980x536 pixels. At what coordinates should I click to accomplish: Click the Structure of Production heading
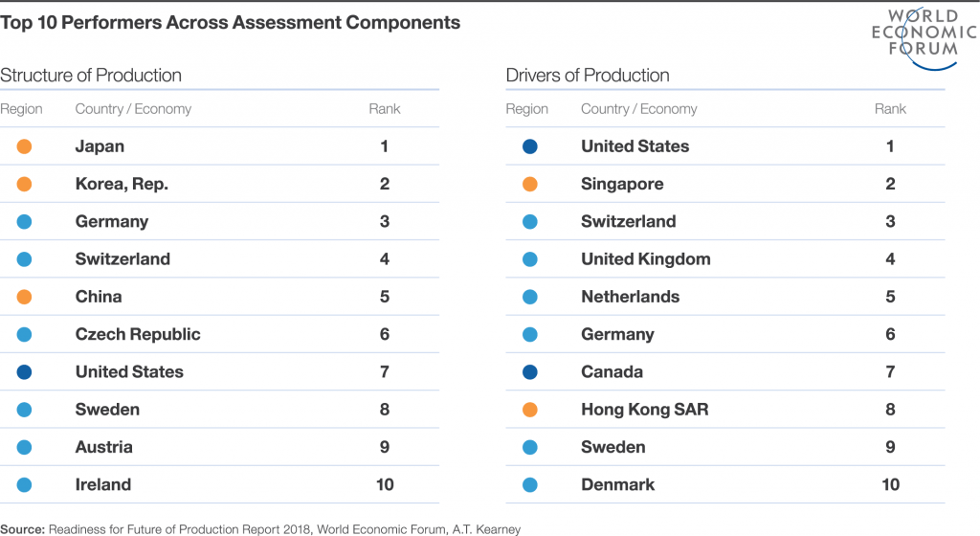tap(91, 76)
